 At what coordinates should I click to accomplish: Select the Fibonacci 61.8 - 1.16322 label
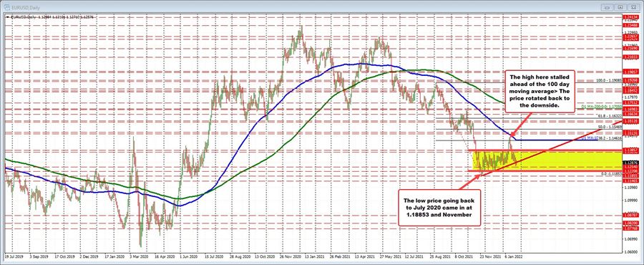[x=610, y=116]
